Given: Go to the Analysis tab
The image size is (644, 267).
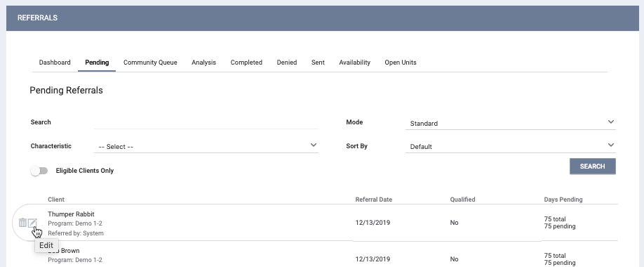Looking at the screenshot, I should pos(203,63).
